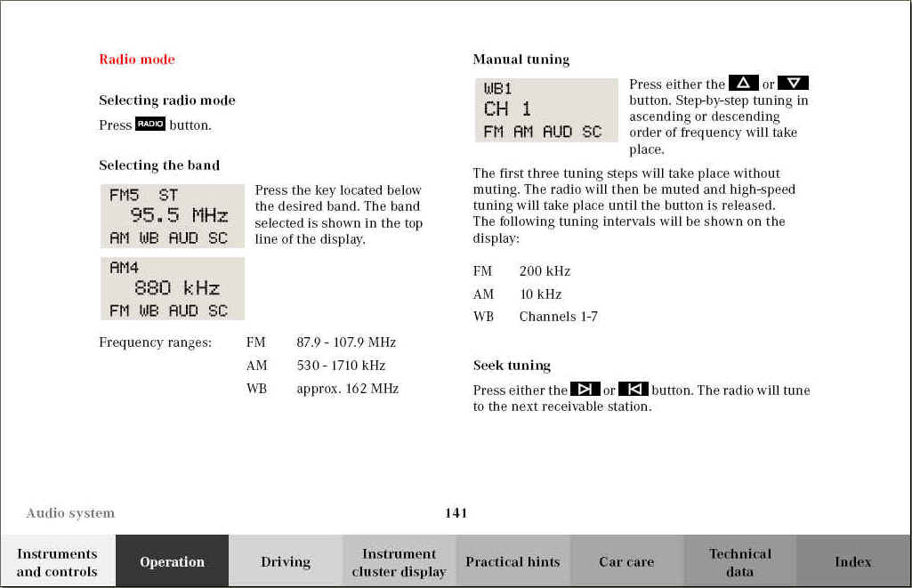Switch to the Practical hints tab

pos(512,561)
